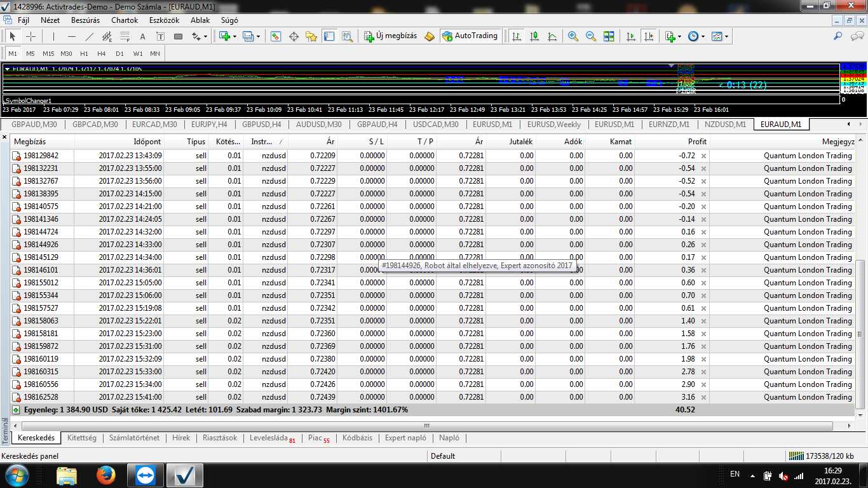Sort orders by the Profit column
Screen dimensions: 868x488
(672, 141)
